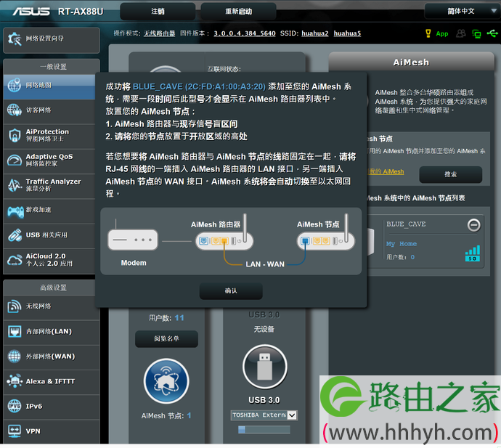The image size is (501, 448).
Task: Click the 游戏加速 gamepad icon
Action: coord(15,211)
